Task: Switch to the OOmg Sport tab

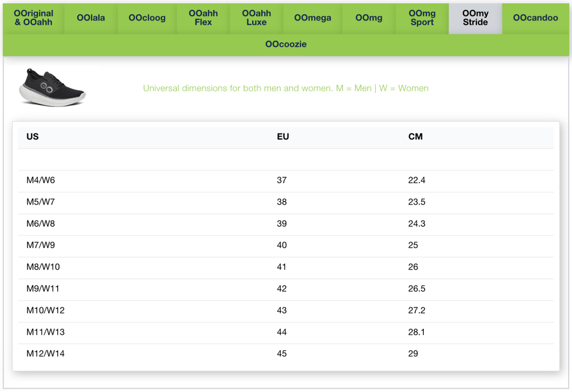Action: click(422, 18)
